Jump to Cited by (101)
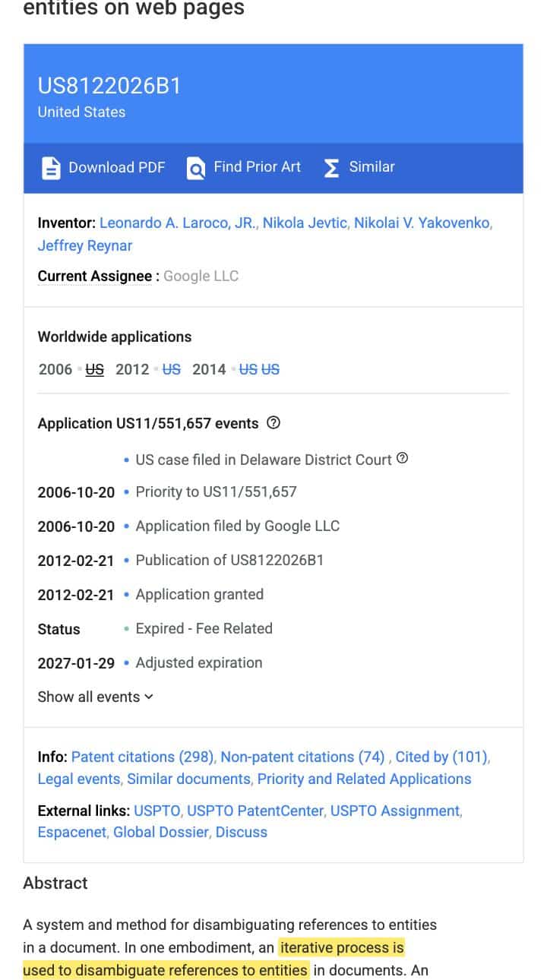The width and height of the screenshot is (547, 980). pyautogui.click(x=441, y=757)
